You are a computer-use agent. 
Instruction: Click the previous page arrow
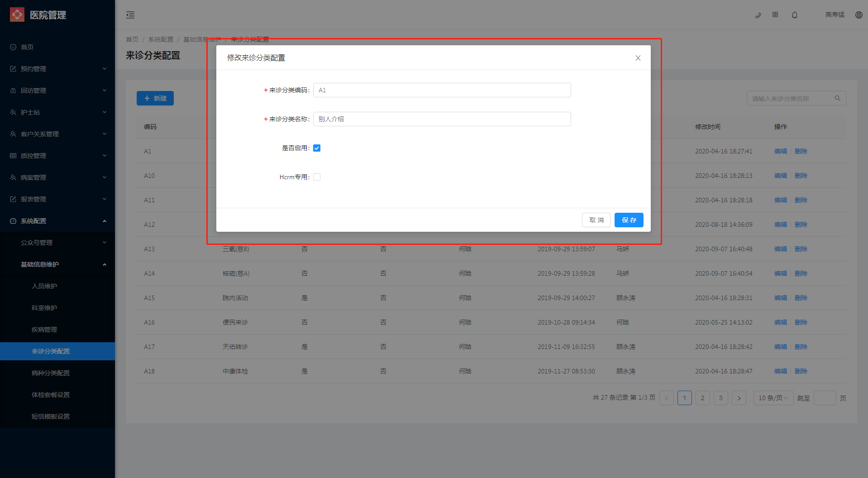666,398
